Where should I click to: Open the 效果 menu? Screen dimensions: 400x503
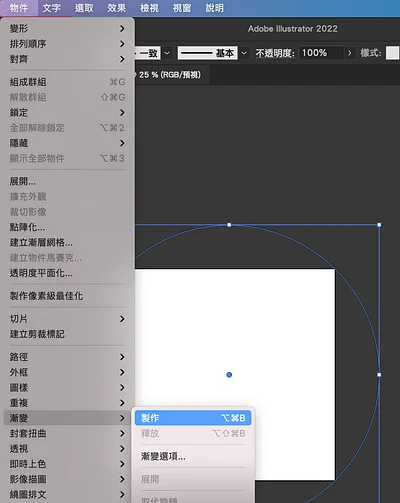point(117,8)
